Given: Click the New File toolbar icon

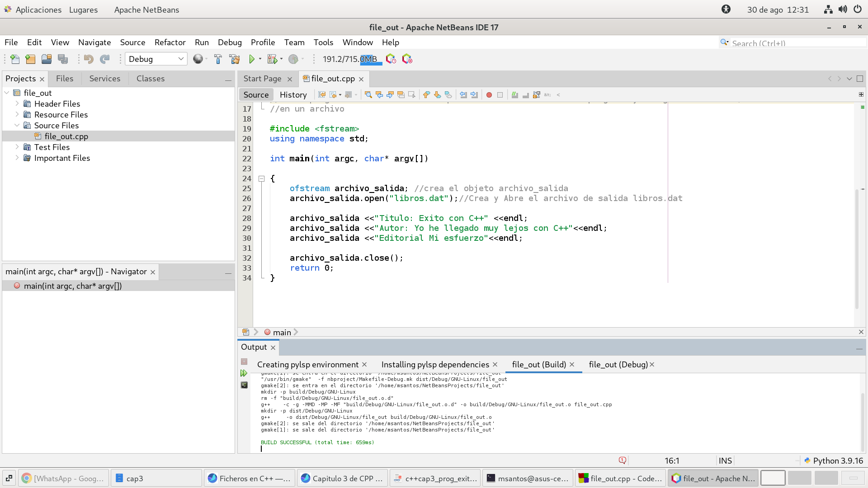Looking at the screenshot, I should pos(14,59).
